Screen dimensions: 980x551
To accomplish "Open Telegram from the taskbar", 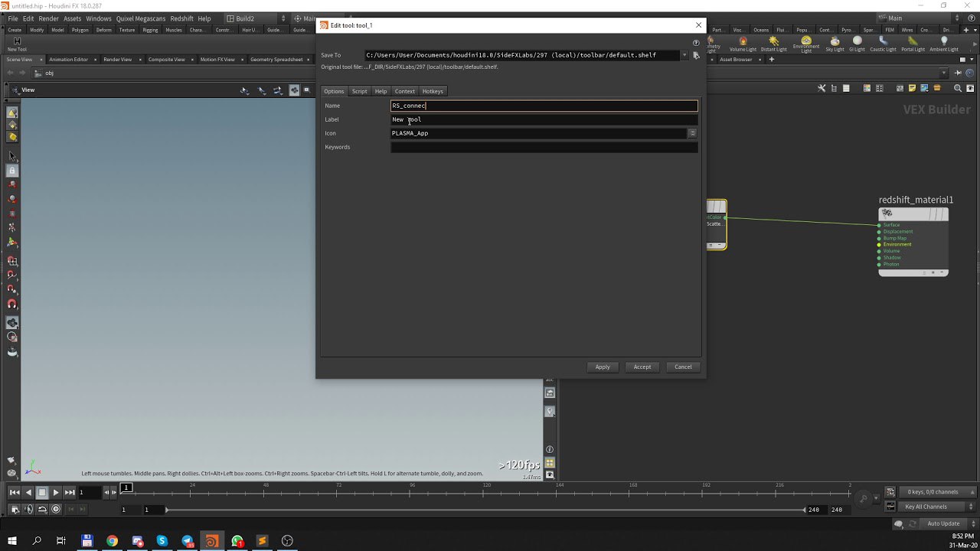I will tap(188, 540).
